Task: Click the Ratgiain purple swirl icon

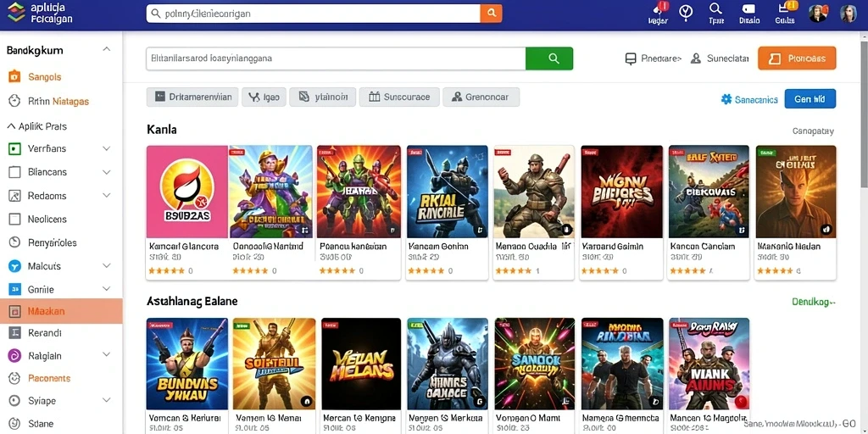Action: pos(15,356)
